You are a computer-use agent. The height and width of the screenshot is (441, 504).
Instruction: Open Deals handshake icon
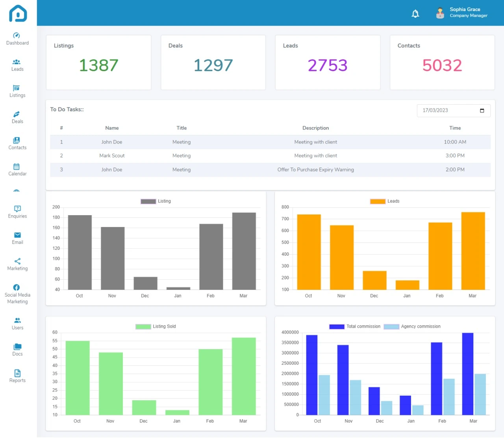17,114
